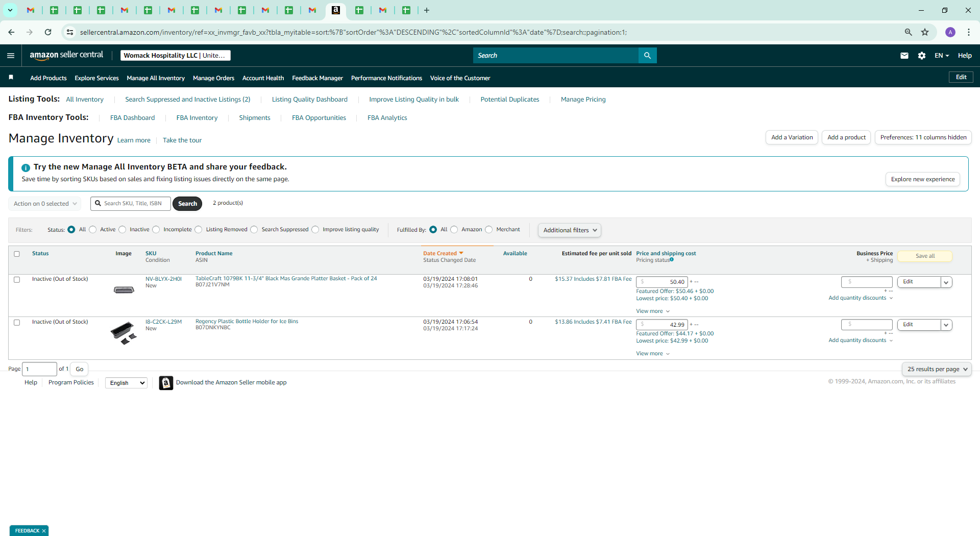Open the settings gear icon

point(922,56)
